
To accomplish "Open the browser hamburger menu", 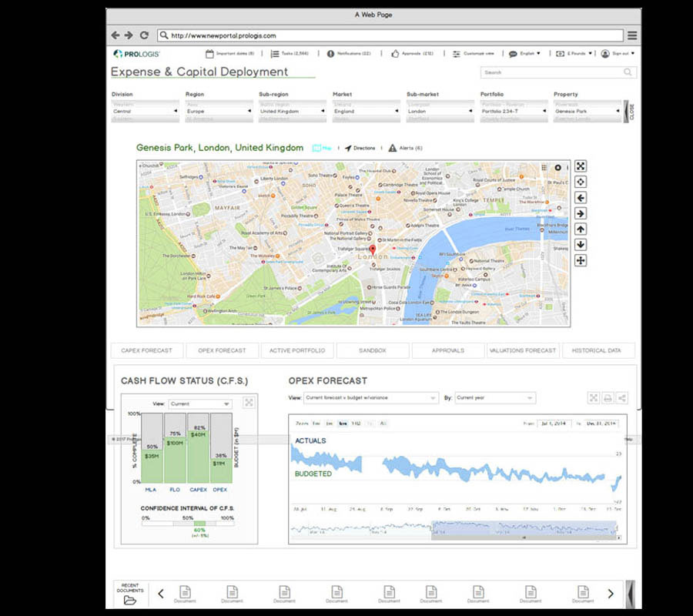I will (632, 35).
